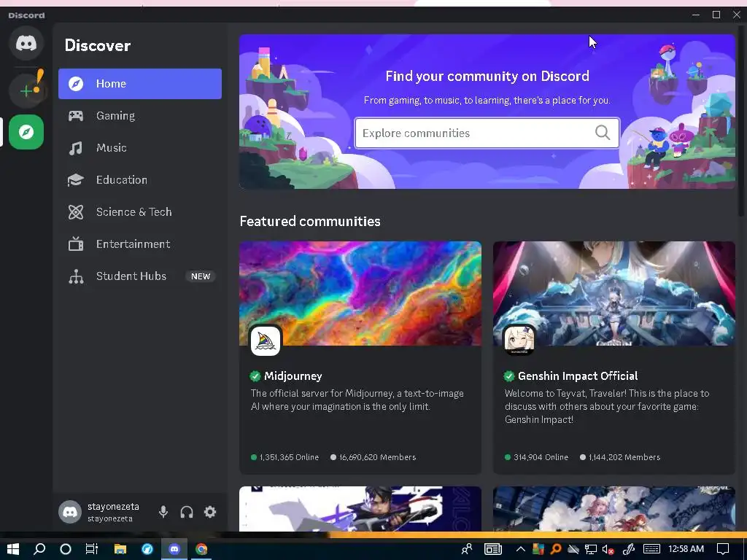Expand hidden system tray icons chevron
The height and width of the screenshot is (560, 747).
point(521,549)
